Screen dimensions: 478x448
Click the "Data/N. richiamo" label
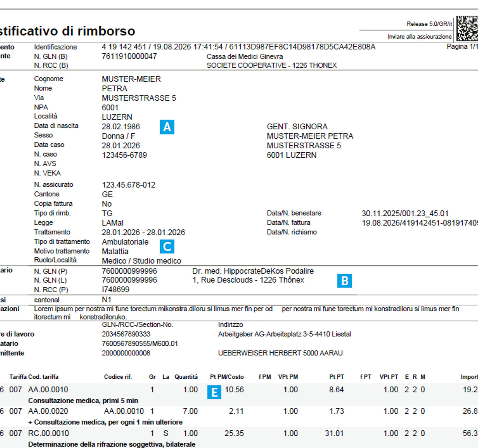coord(292,232)
